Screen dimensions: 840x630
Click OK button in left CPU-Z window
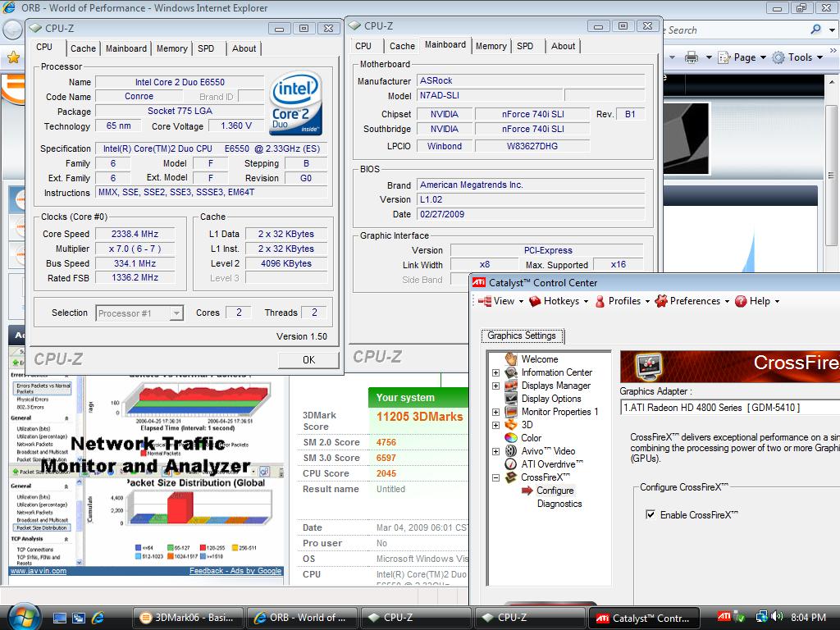308,360
